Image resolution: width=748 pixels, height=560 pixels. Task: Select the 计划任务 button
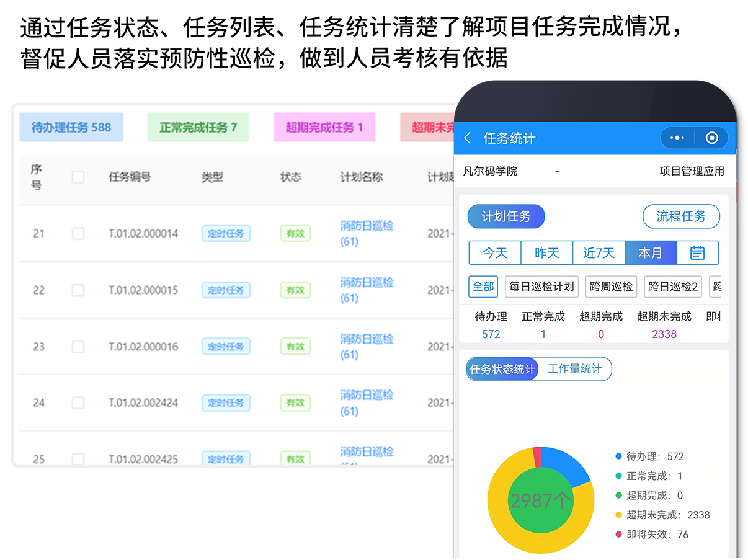pyautogui.click(x=506, y=216)
